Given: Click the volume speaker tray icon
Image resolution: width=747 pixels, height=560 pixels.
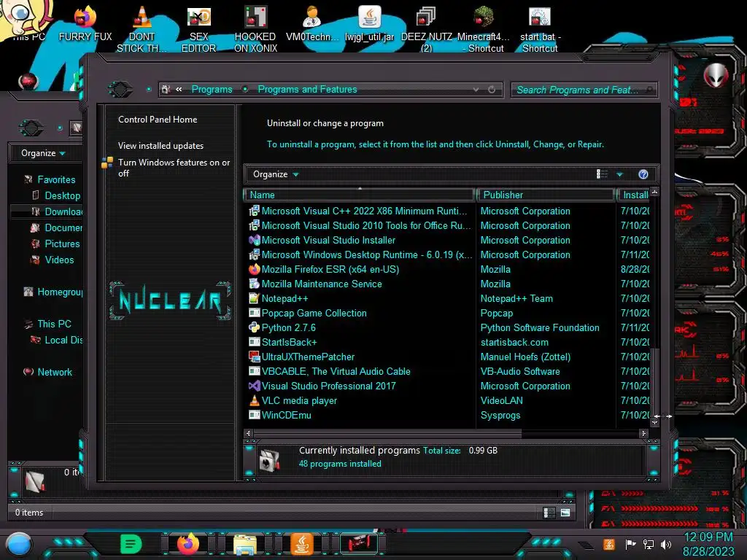Looking at the screenshot, I should click(666, 544).
